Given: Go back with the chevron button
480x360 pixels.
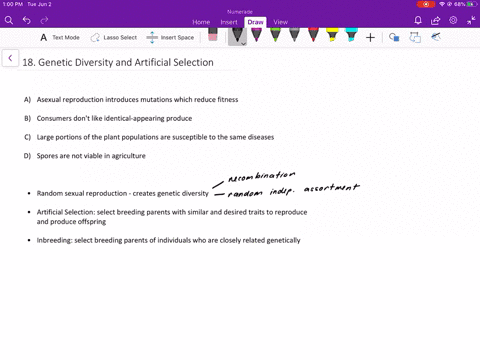Looking at the screenshot, I should (x=10, y=58).
